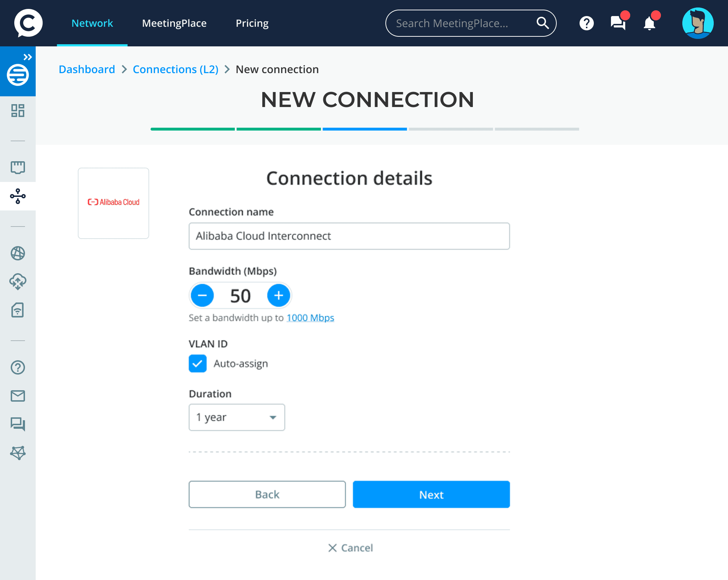This screenshot has width=728, height=580.
Task: Click the ports icon in sidebar
Action: pyautogui.click(x=17, y=167)
